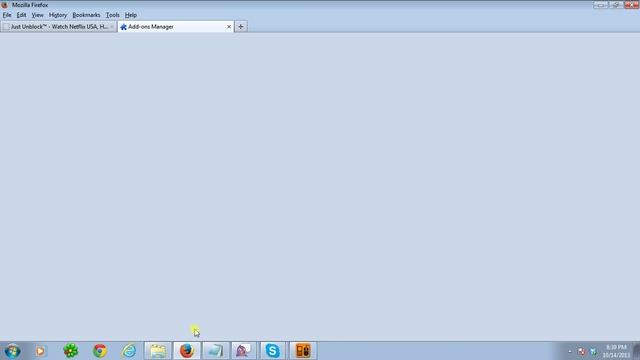
Task: Open a new tab with plus button
Action: (241, 27)
